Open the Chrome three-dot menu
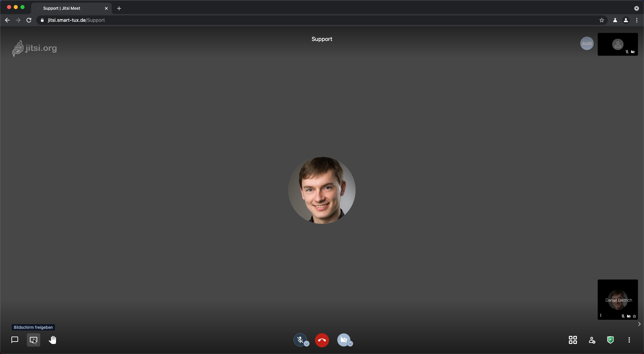Image resolution: width=644 pixels, height=354 pixels. [637, 20]
